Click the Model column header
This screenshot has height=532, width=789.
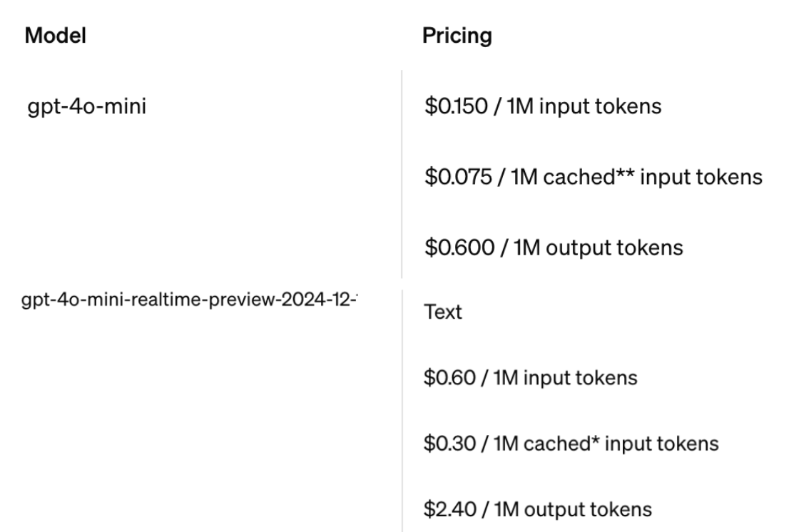point(56,36)
